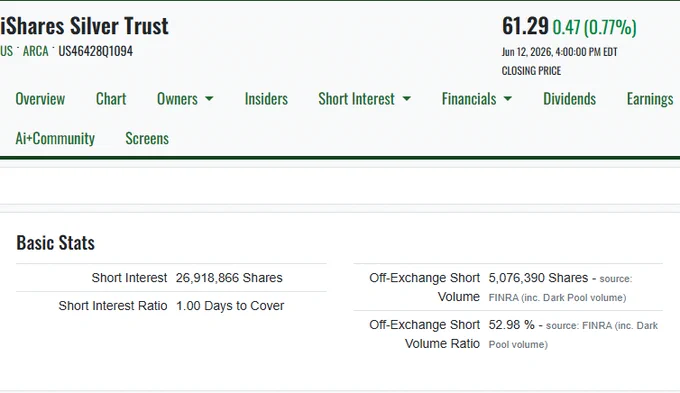This screenshot has height=393, width=680.
Task: Click the 1.00 Days to Cover value
Action: point(230,306)
